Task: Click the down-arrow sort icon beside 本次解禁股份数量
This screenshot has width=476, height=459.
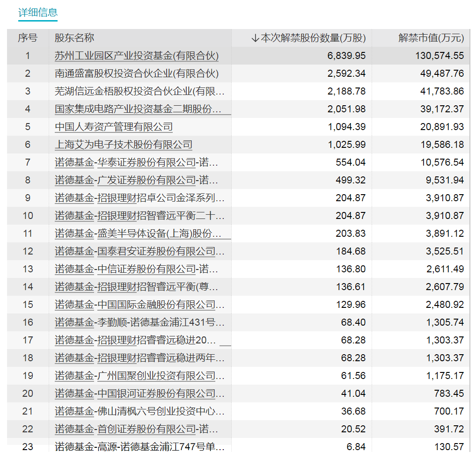Action: 255,38
